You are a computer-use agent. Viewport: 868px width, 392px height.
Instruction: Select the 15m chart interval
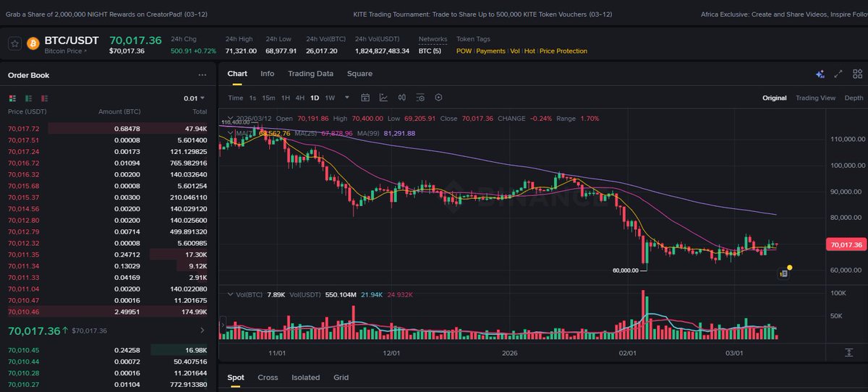[268, 98]
